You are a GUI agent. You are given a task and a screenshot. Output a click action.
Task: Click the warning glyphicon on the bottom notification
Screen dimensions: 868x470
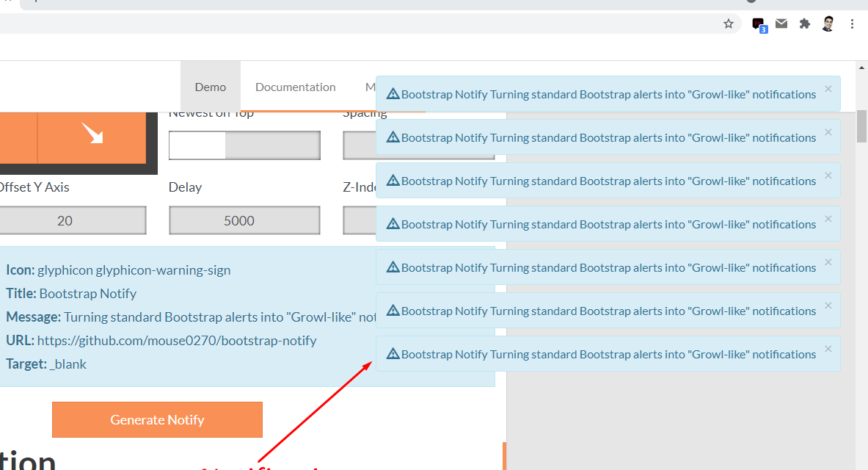(x=394, y=354)
